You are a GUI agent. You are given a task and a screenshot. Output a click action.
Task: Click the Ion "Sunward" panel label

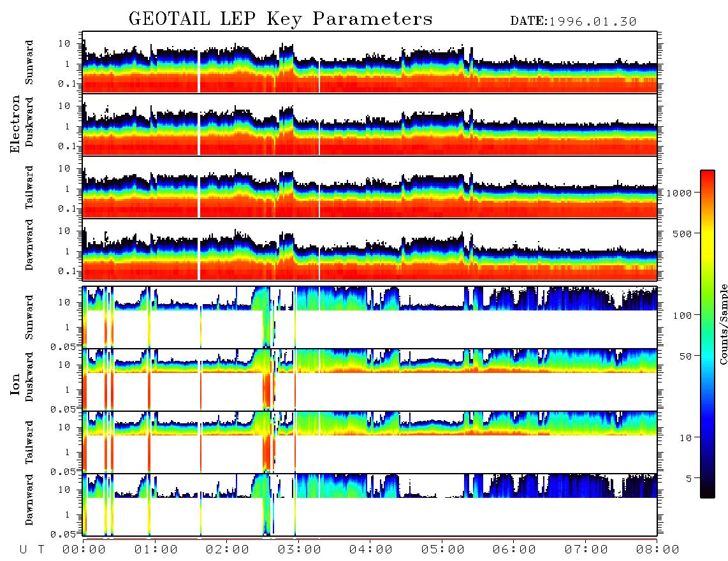click(x=29, y=317)
